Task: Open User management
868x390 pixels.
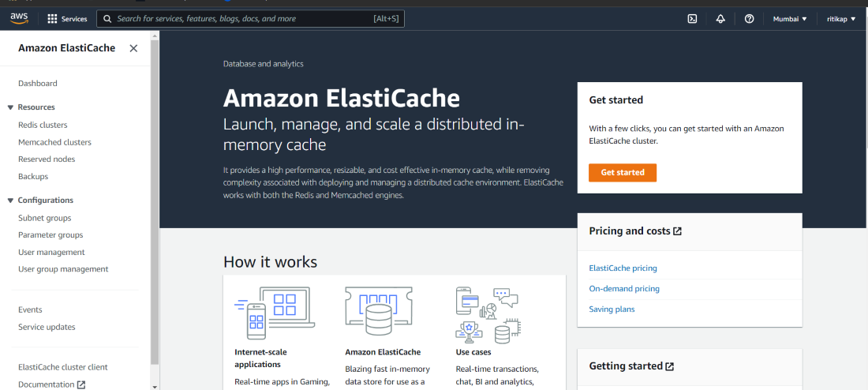Action: pyautogui.click(x=51, y=253)
